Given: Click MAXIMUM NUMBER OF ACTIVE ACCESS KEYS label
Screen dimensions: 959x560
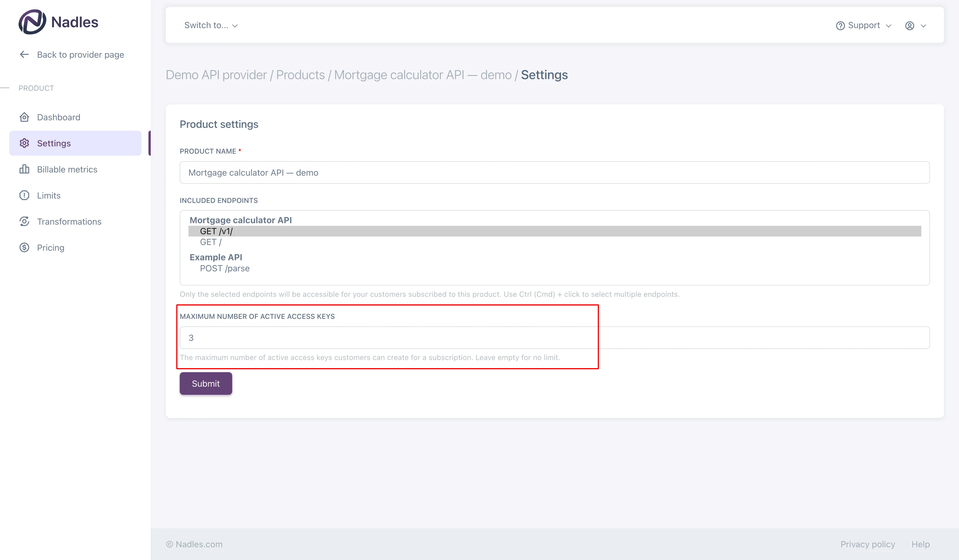Looking at the screenshot, I should pos(257,316).
